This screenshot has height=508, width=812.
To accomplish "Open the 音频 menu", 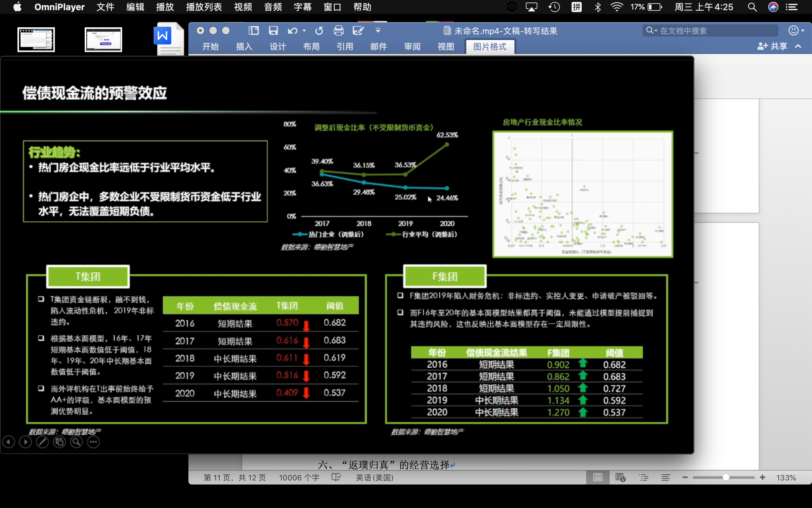I will (273, 7).
